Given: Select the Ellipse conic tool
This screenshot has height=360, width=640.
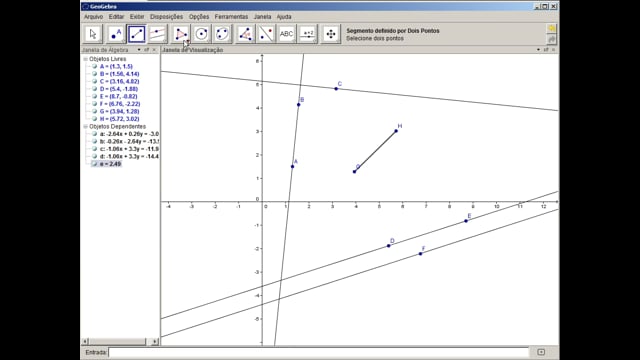Looking at the screenshot, I should 222,34.
